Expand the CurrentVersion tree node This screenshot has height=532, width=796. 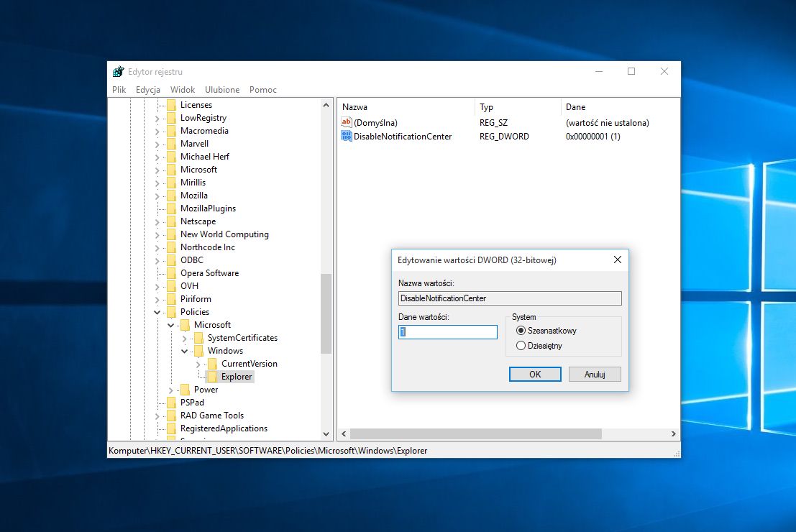198,364
